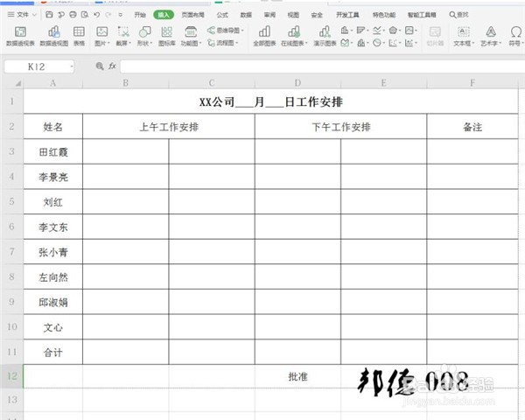Insert a bar chart from ribbon
The height and width of the screenshot is (420, 525).
pos(362,31)
